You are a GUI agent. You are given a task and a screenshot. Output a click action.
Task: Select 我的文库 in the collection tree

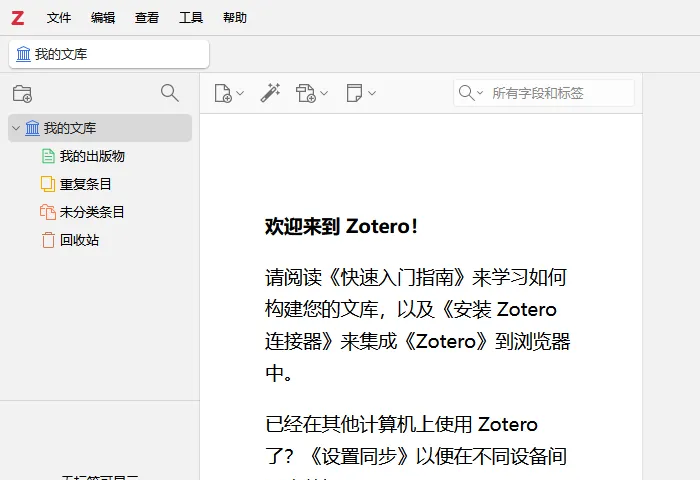click(100, 128)
